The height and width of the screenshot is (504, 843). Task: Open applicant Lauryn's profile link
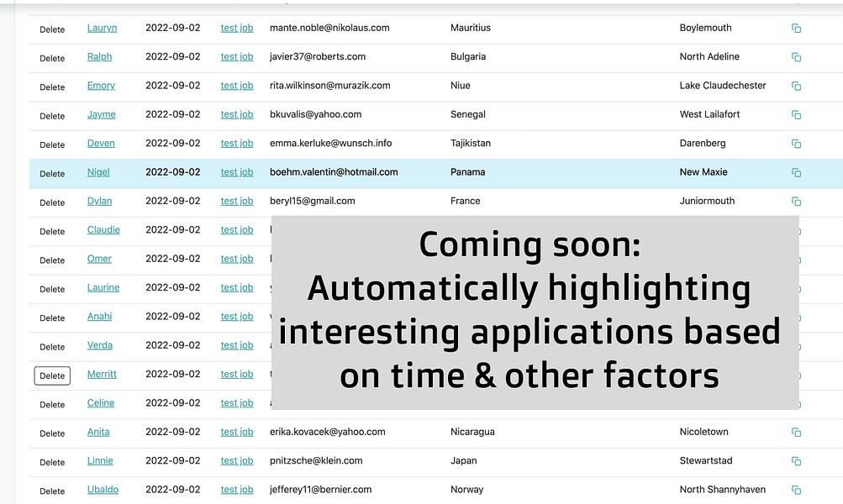(x=103, y=28)
